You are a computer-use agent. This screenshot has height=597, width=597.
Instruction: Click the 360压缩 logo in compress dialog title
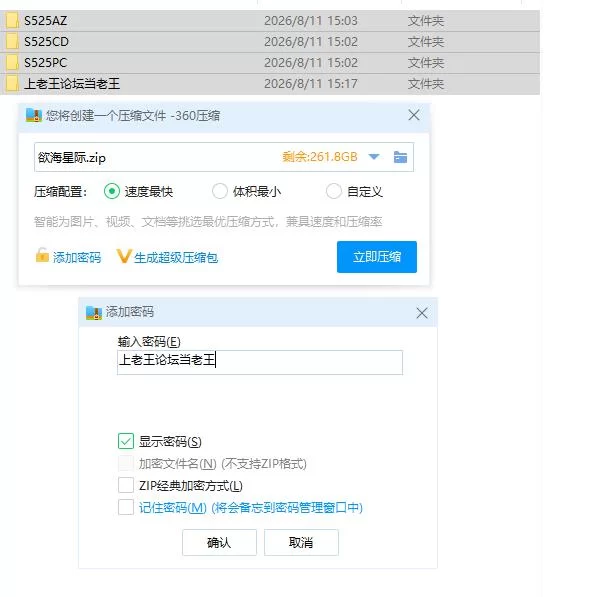pos(34,115)
